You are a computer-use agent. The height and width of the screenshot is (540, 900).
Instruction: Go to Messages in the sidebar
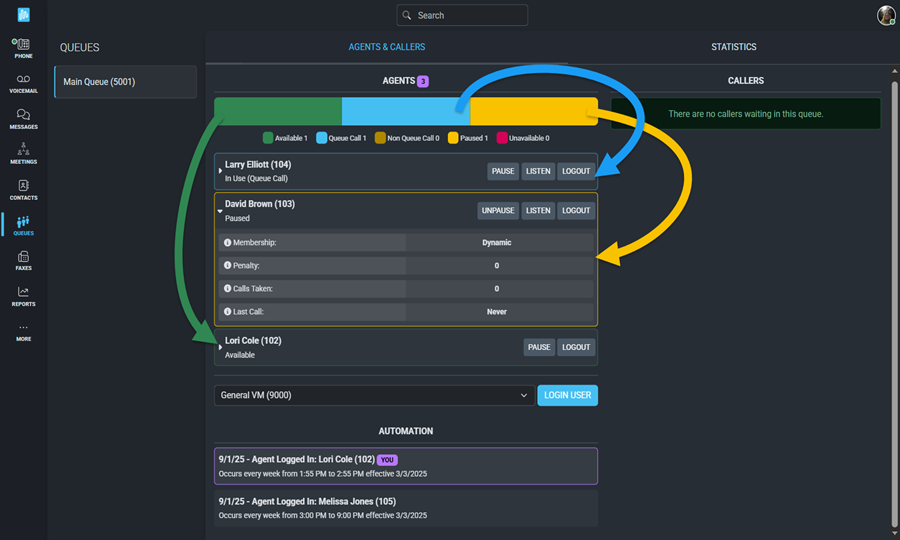(x=23, y=119)
